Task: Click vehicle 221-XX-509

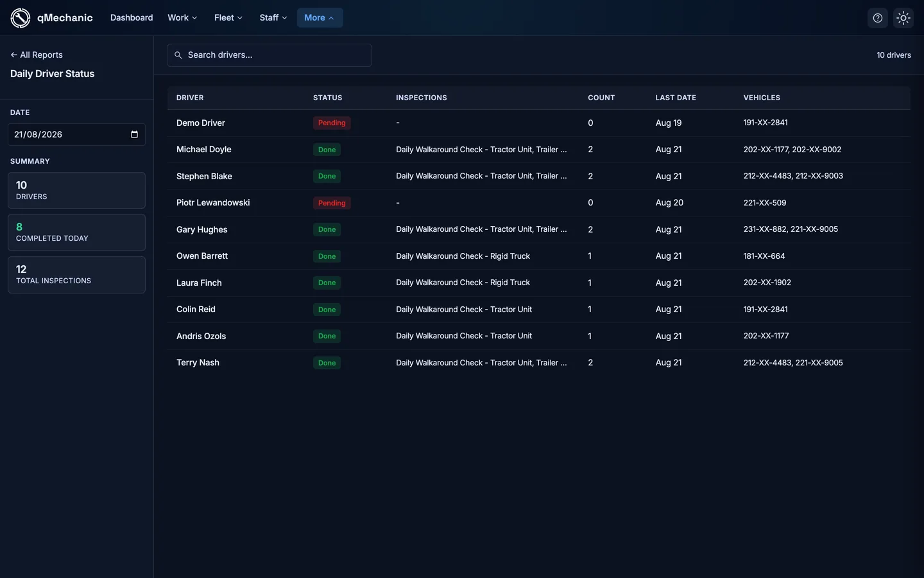Action: point(764,203)
